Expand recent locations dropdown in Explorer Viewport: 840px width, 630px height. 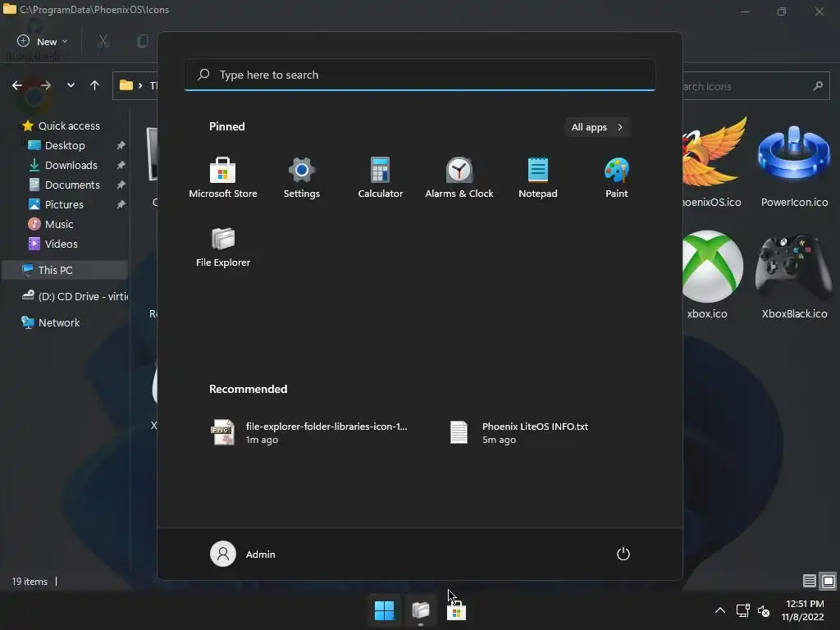tap(71, 85)
